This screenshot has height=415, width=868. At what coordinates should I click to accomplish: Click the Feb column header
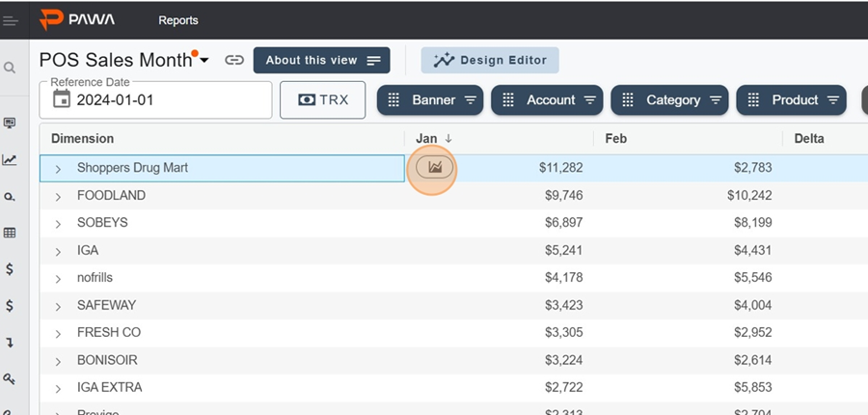(x=615, y=139)
